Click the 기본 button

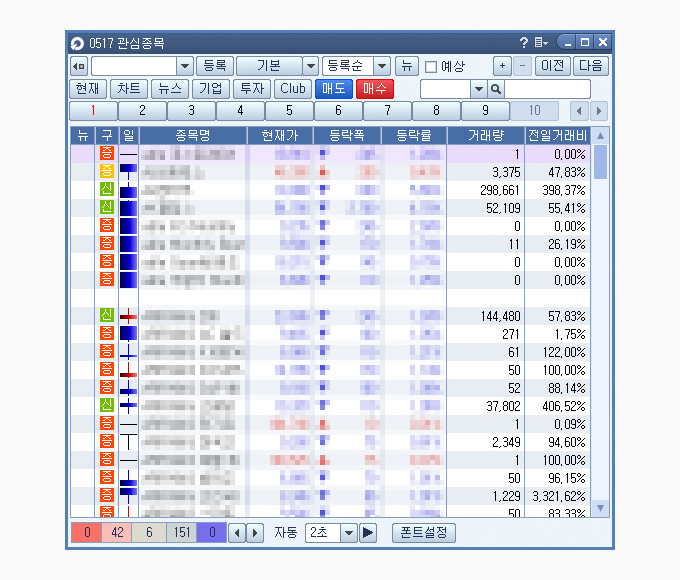tap(269, 66)
